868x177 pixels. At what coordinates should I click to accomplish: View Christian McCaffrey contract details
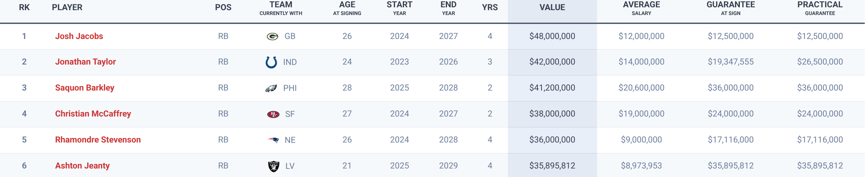pyautogui.click(x=93, y=114)
